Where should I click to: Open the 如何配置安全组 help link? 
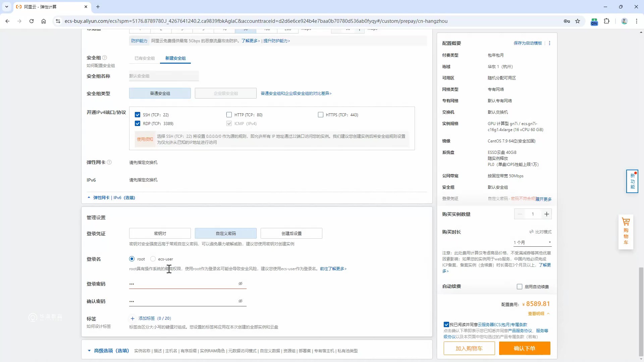tap(101, 66)
